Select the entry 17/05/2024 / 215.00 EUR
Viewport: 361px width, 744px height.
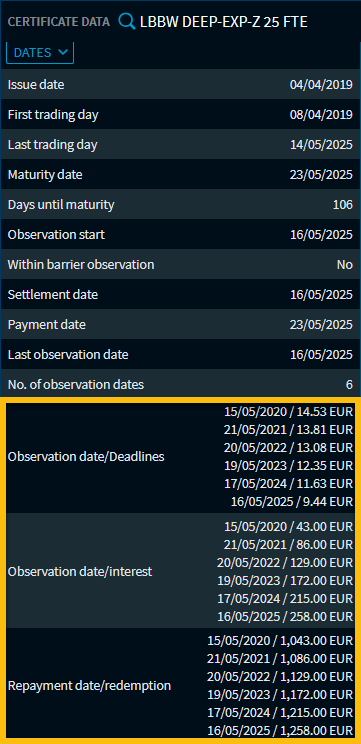[286, 599]
